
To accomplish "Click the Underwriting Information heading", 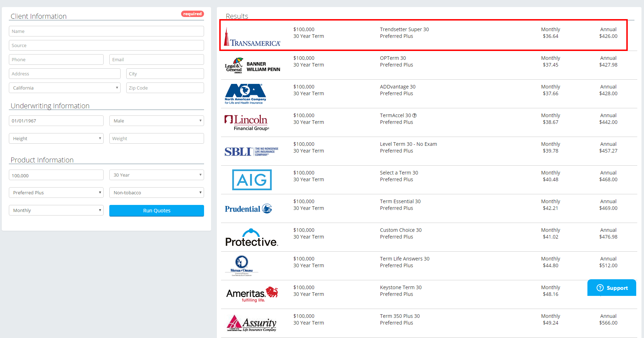I will click(x=50, y=106).
